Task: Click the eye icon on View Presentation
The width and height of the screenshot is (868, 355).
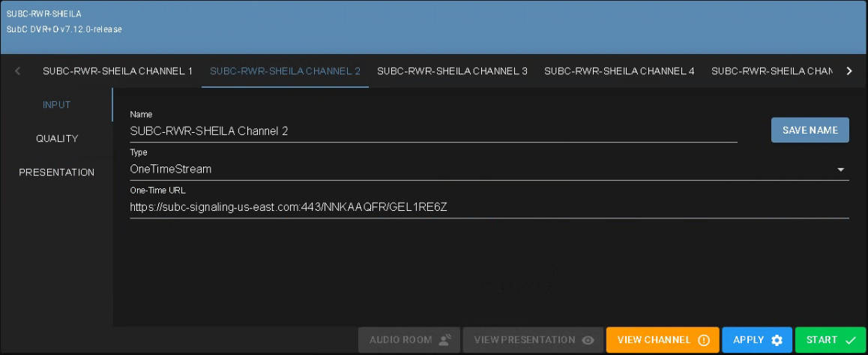Action: click(x=588, y=340)
